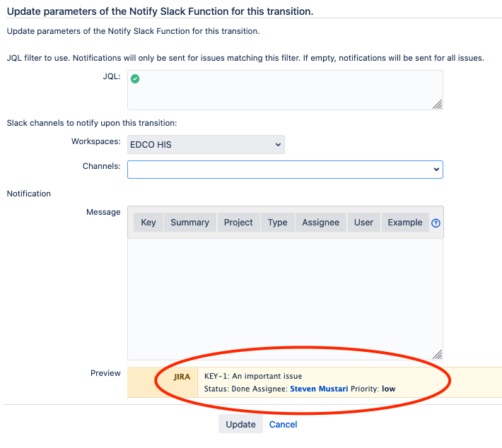Click the 'JQL:' field label
This screenshot has width=502, height=448.
[x=112, y=76]
